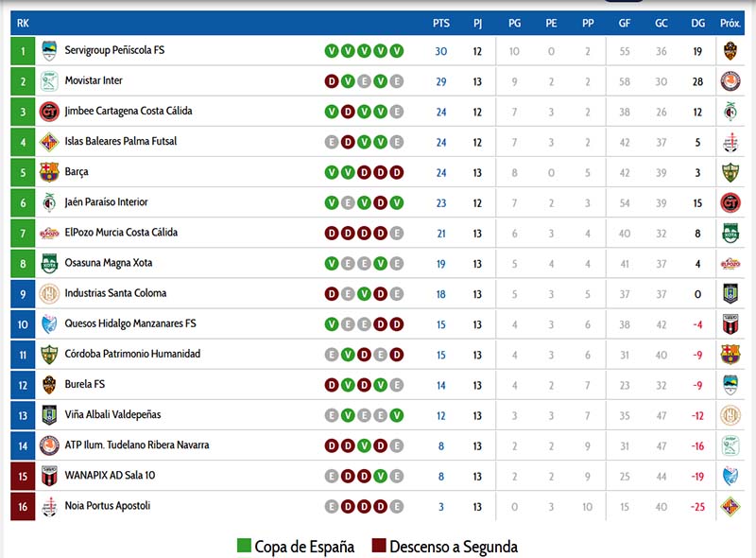Click Jaén Paraíso Interior's 54 goals for

click(625, 203)
